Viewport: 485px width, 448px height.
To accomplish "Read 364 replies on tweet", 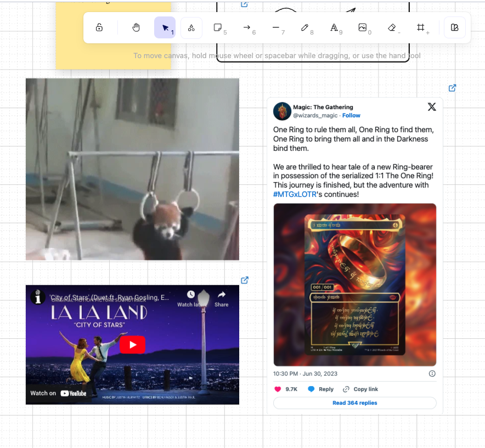I will tap(355, 403).
